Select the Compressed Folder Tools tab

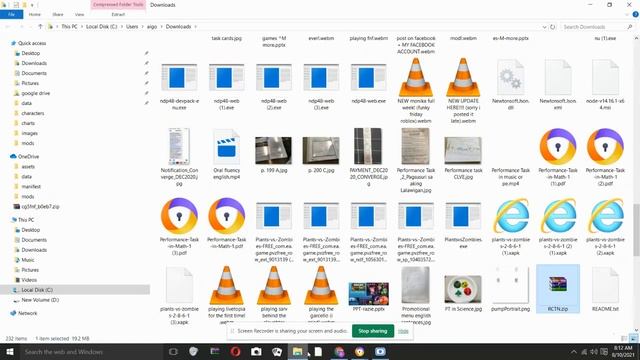pyautogui.click(x=118, y=4)
